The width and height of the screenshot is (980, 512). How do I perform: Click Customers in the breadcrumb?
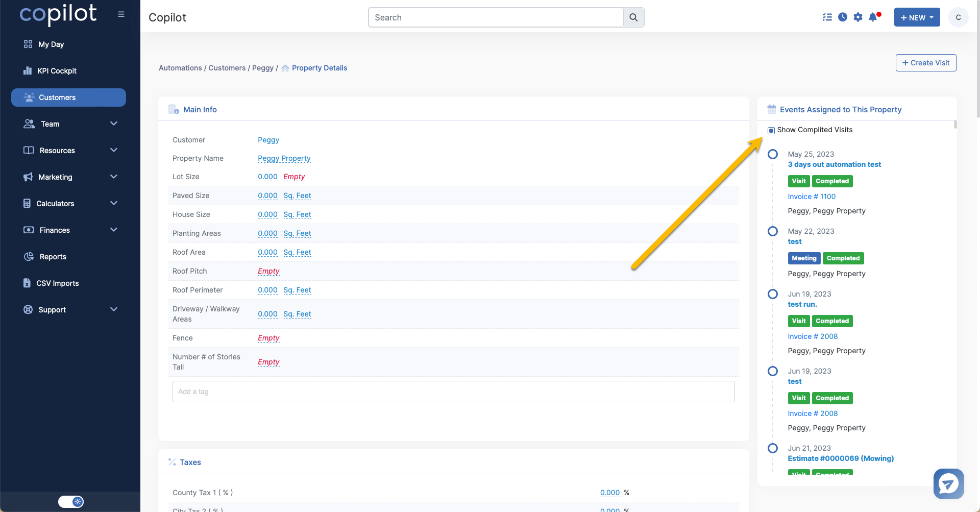pyautogui.click(x=227, y=68)
